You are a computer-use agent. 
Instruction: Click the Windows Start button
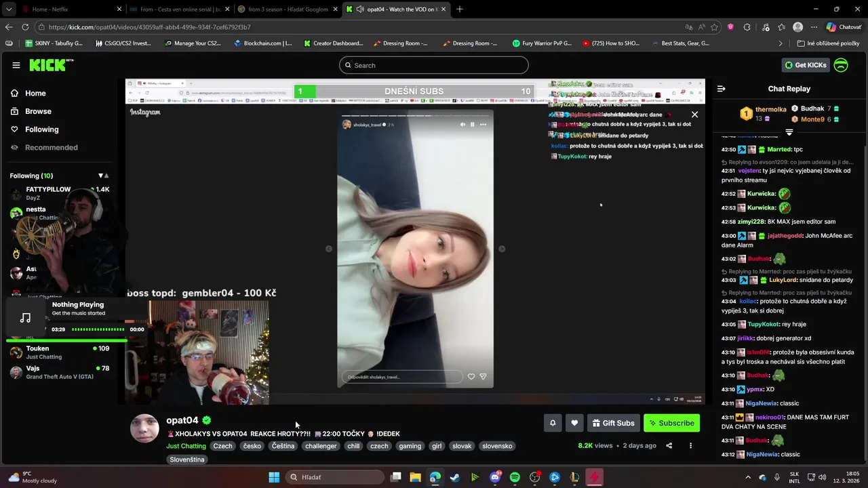274,477
